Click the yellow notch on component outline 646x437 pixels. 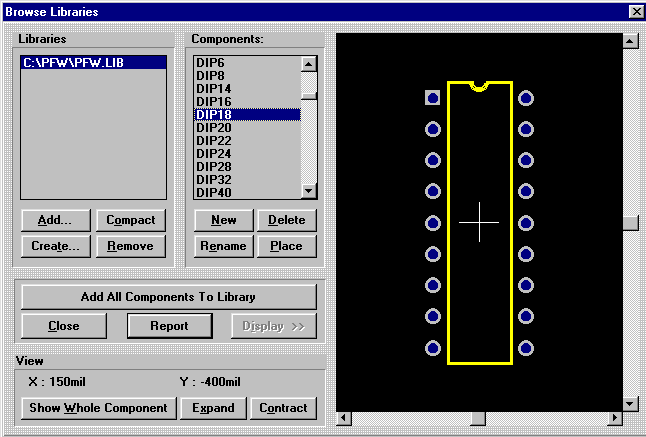pyautogui.click(x=479, y=86)
